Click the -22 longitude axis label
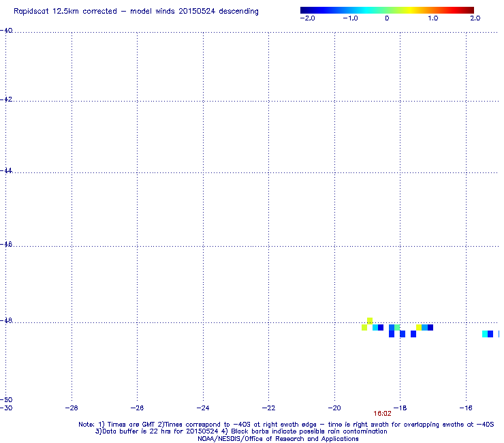504x443 pixels. [269, 408]
